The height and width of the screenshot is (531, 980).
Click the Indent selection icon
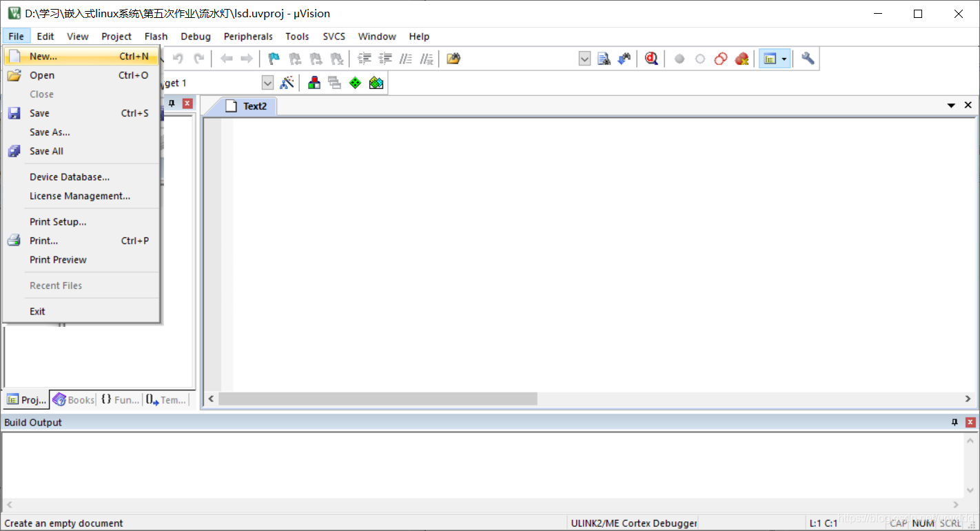click(365, 59)
